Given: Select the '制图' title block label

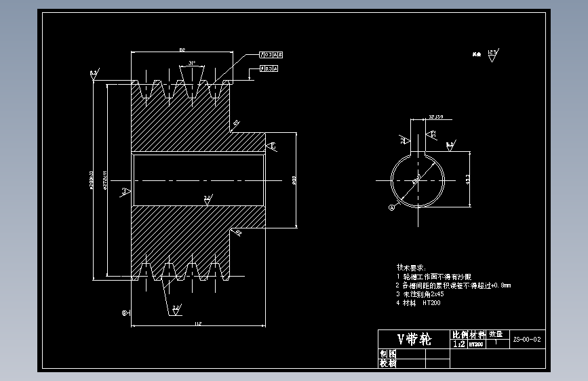Looking at the screenshot, I should pyautogui.click(x=388, y=354).
